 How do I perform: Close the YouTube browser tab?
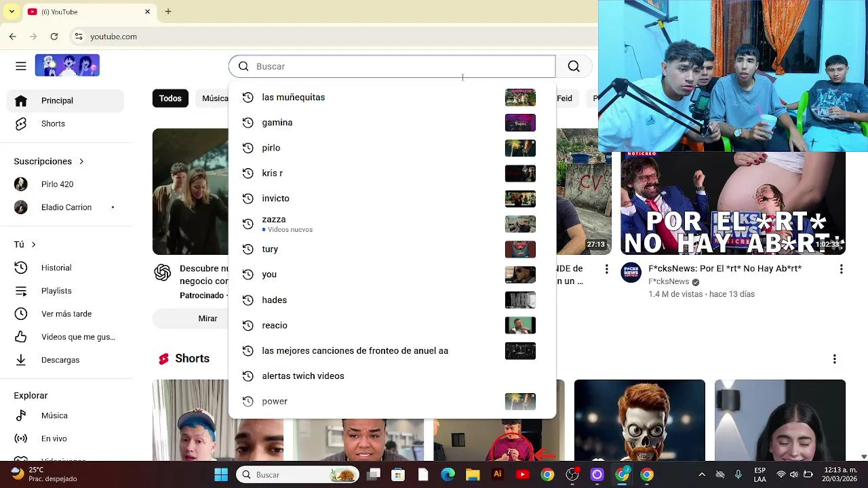click(147, 12)
